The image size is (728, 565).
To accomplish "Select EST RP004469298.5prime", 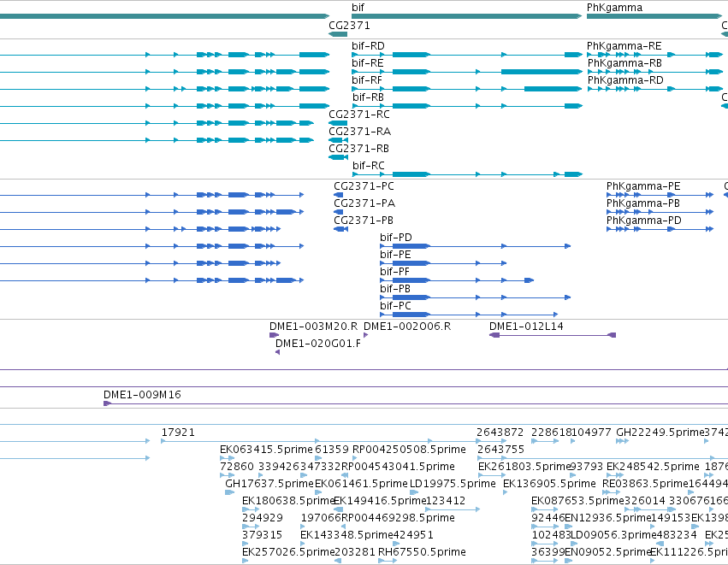I will click(398, 518).
